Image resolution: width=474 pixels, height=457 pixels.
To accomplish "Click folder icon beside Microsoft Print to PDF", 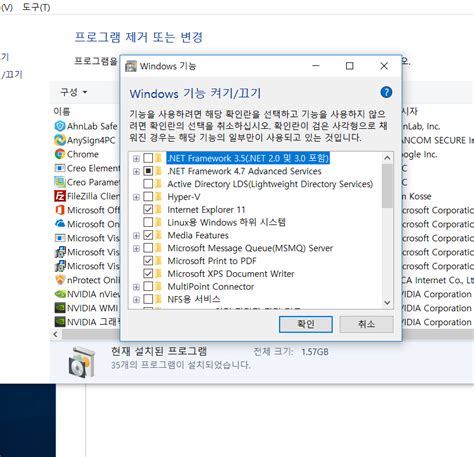I will [158, 261].
